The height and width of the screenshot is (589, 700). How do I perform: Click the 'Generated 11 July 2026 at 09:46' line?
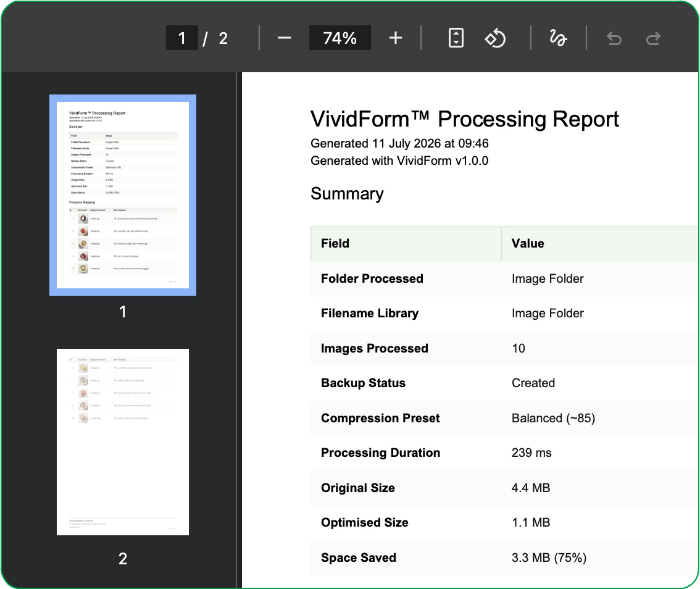tap(399, 143)
